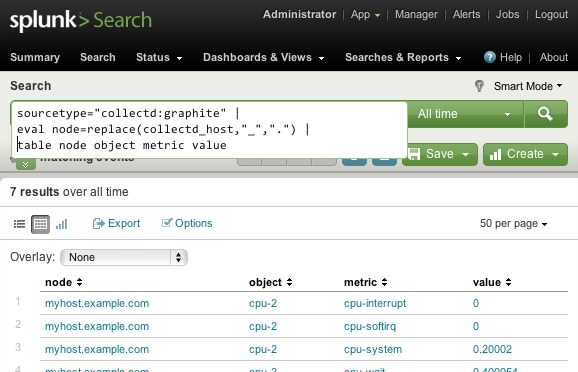The image size is (578, 372).
Task: Go to the Summary tab
Action: coord(35,58)
